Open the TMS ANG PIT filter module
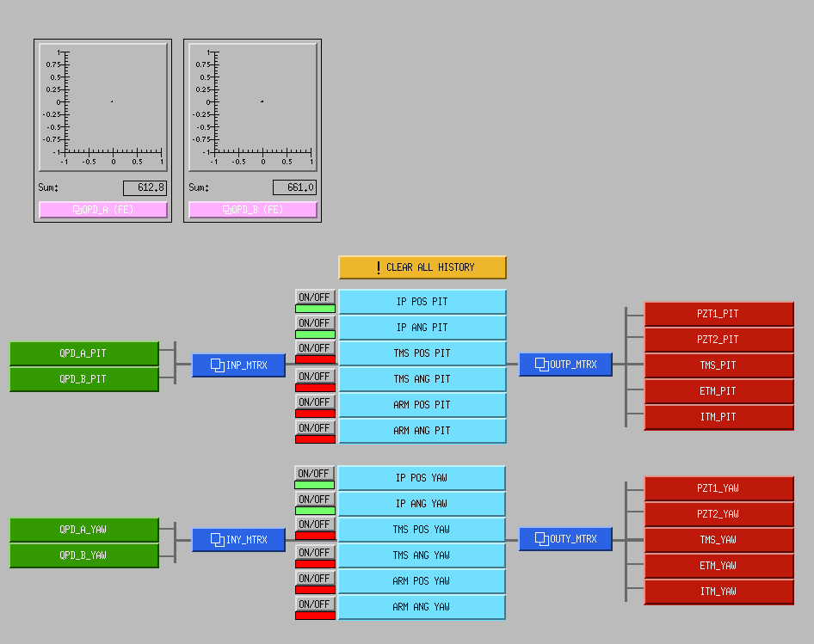Viewport: 814px width, 644px height. pyautogui.click(x=422, y=379)
